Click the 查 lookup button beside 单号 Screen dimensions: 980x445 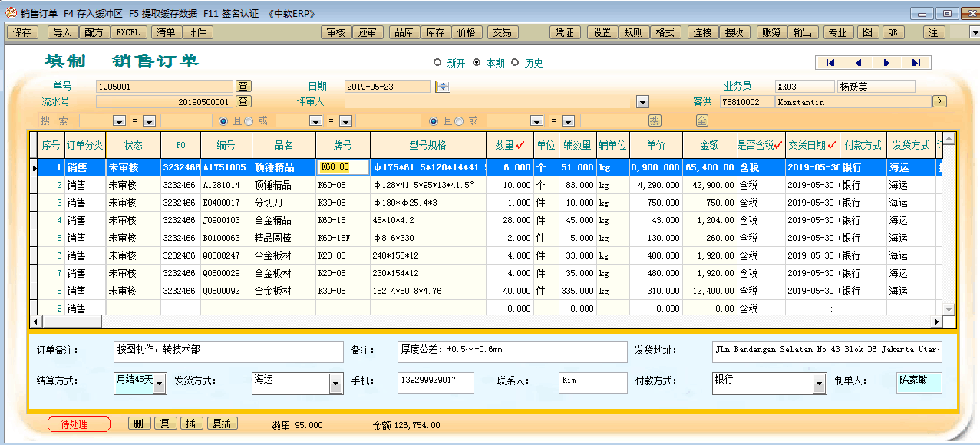[x=243, y=86]
